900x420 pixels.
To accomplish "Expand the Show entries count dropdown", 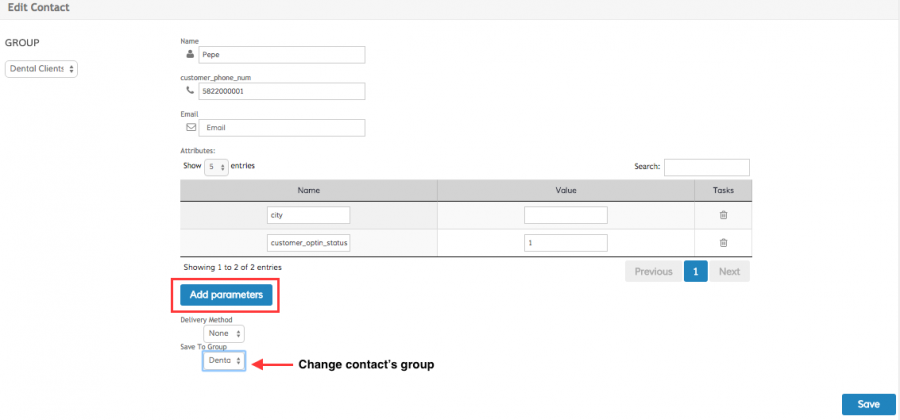I will coord(216,167).
